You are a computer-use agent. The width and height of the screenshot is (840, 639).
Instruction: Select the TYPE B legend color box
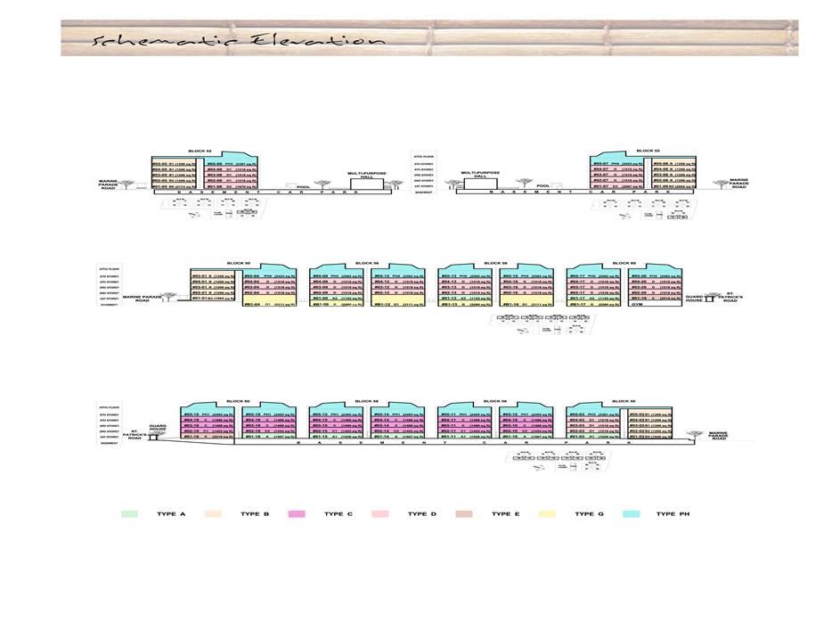(213, 514)
